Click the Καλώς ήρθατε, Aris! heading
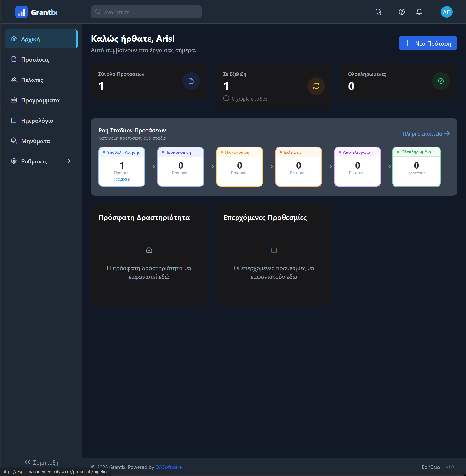The height and width of the screenshot is (476, 466). point(133,39)
